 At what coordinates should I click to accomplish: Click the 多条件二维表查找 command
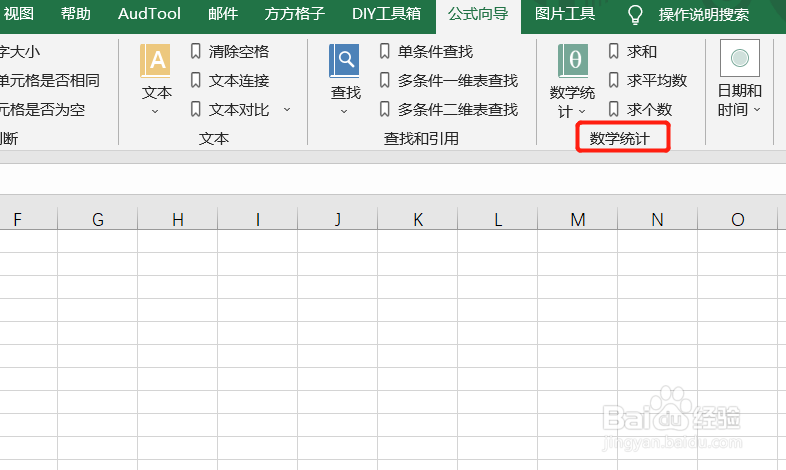coord(458,109)
